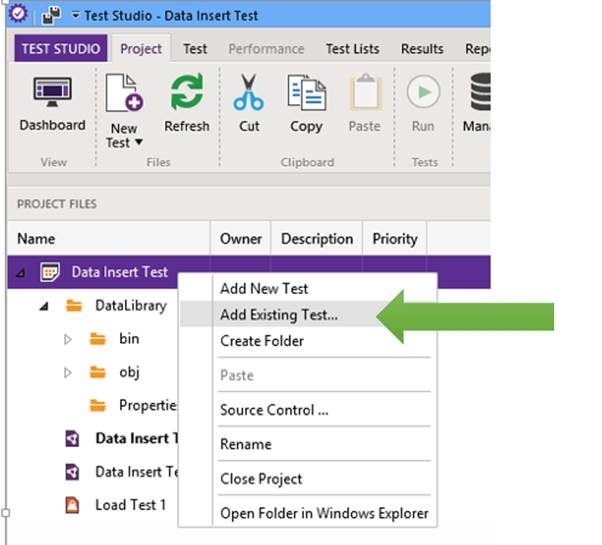Choose Add Existing Test from context menu
Screen dimensions: 602x545
coord(279,314)
